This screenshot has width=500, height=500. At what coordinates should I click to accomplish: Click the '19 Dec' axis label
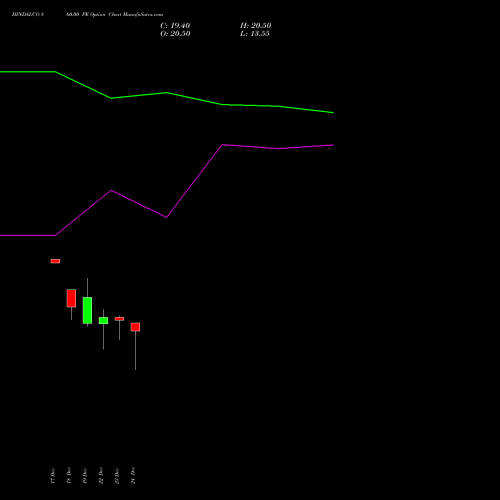click(85, 476)
